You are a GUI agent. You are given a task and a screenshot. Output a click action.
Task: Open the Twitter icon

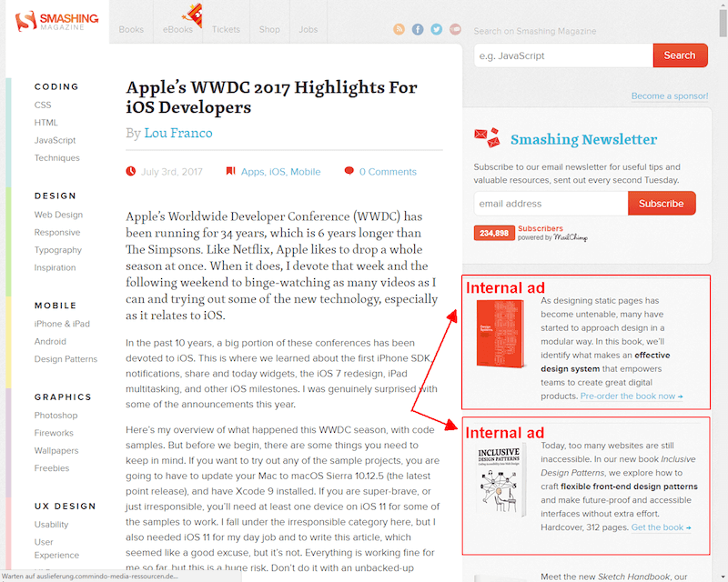[x=437, y=29]
